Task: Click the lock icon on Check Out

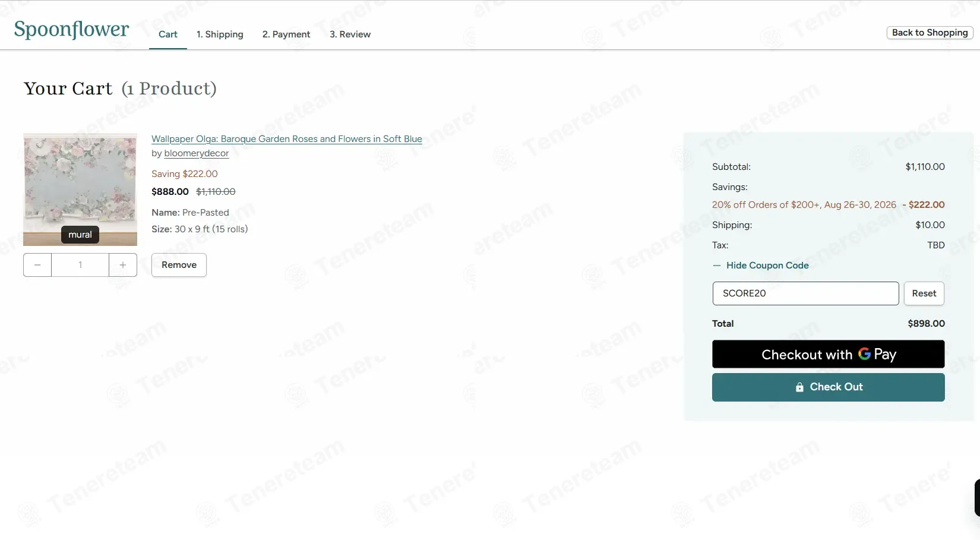Action: click(x=799, y=387)
